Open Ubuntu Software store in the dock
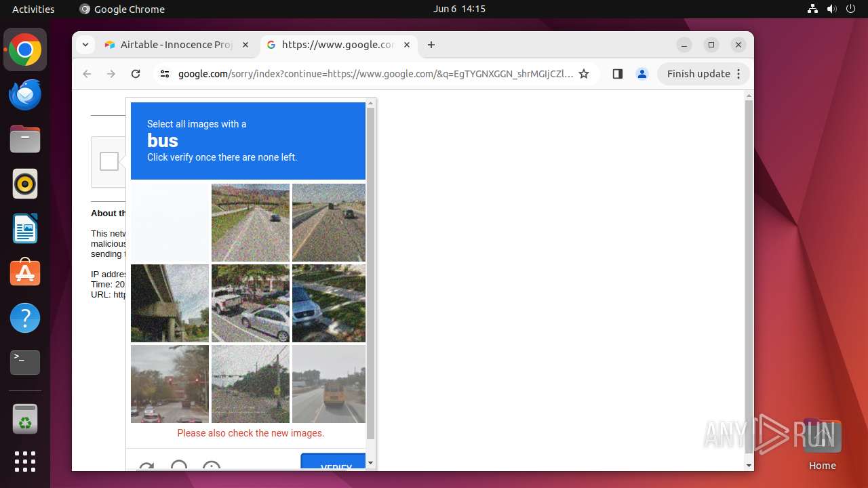The image size is (868, 488). tap(25, 273)
